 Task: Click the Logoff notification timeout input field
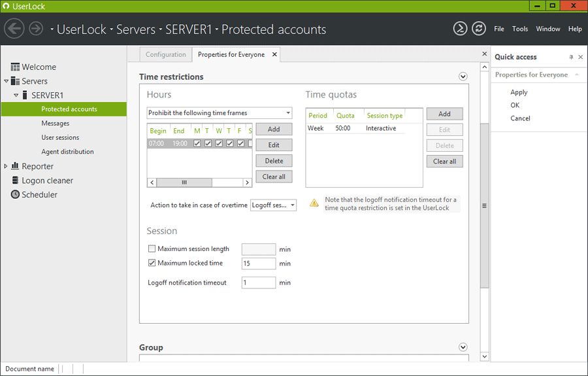tap(258, 282)
